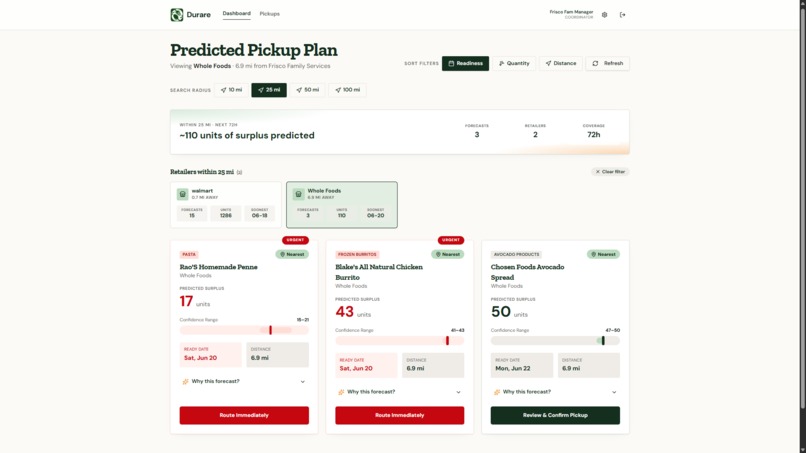Expand Why this forecast for Avocado Spread
The width and height of the screenshot is (806, 453).
(555, 392)
